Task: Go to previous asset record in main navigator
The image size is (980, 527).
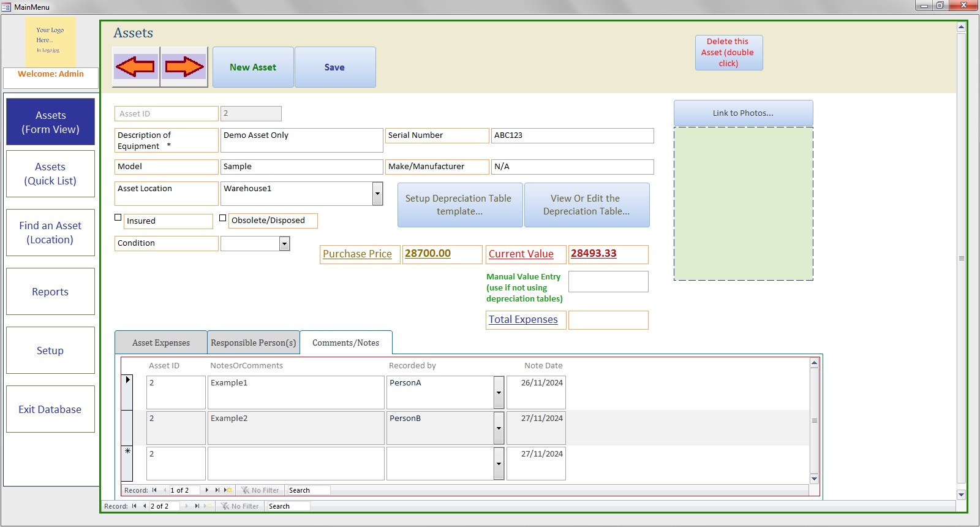Action: click(x=145, y=506)
